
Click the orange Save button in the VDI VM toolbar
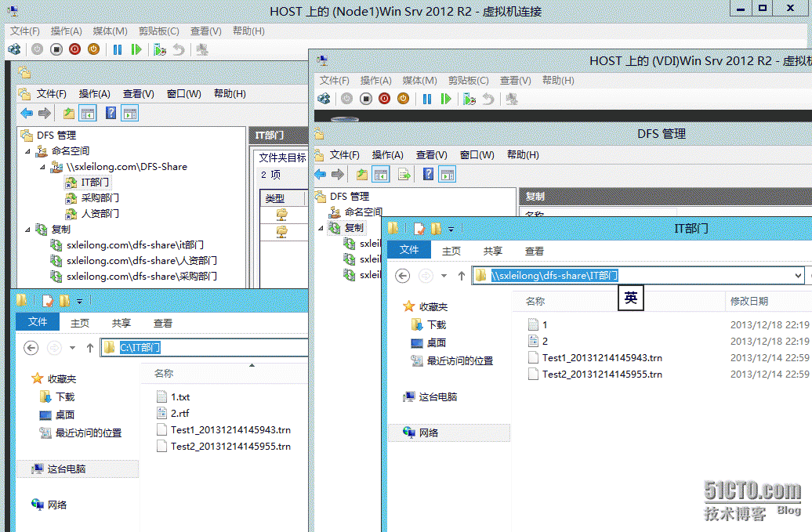pyautogui.click(x=403, y=99)
